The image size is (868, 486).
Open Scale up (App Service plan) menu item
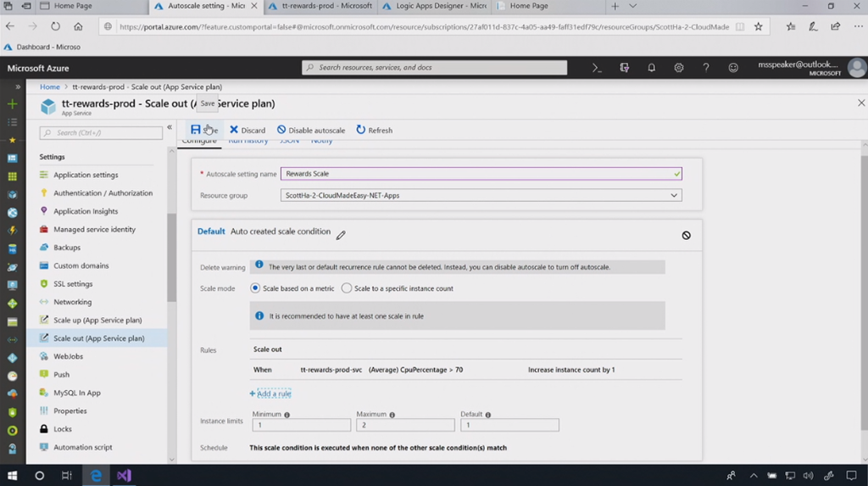pos(97,320)
